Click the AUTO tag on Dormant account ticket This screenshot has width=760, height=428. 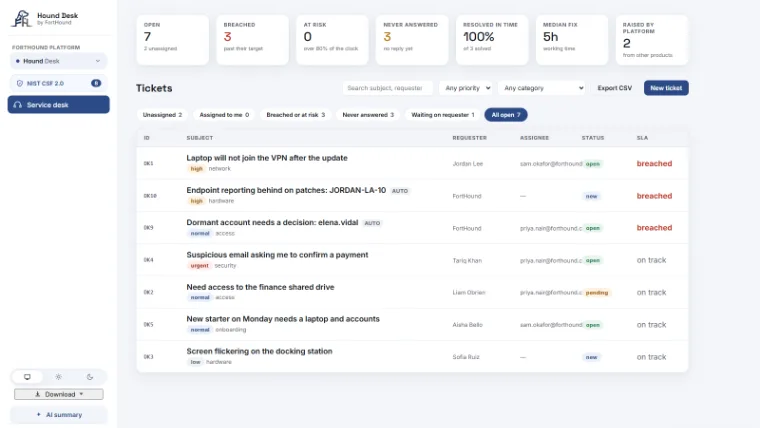tap(372, 223)
